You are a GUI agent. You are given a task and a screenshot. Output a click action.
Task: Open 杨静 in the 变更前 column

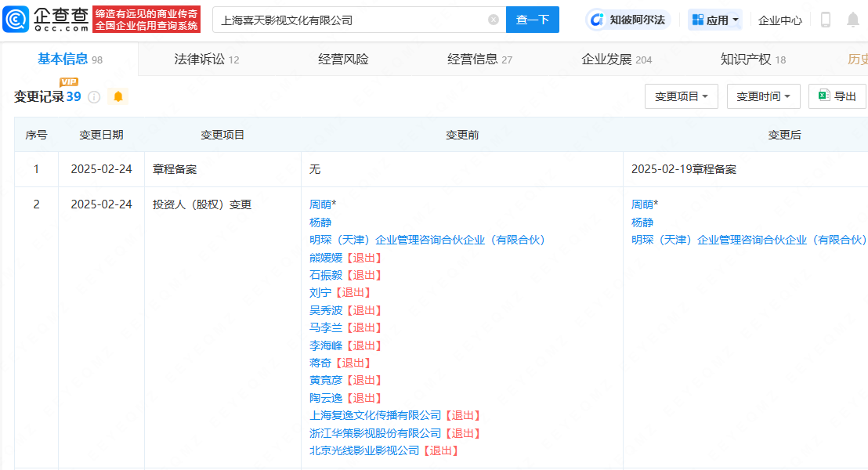[320, 222]
